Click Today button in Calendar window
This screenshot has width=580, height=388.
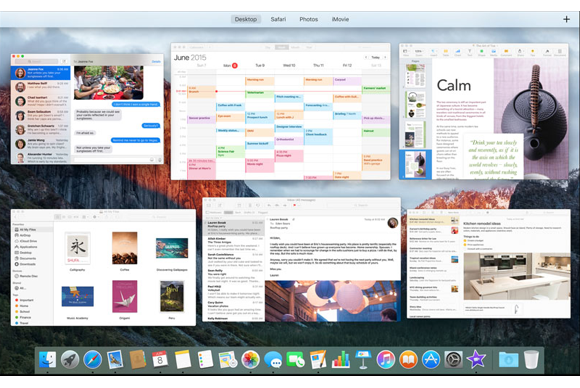tap(375, 57)
